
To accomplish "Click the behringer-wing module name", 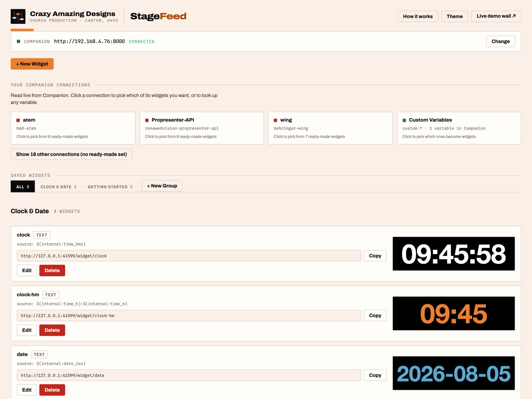I will [291, 128].
